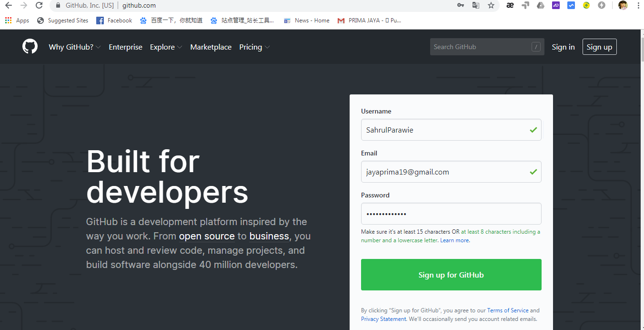This screenshot has height=330, width=644.
Task: Open the Google Drive extension icon
Action: click(541, 5)
